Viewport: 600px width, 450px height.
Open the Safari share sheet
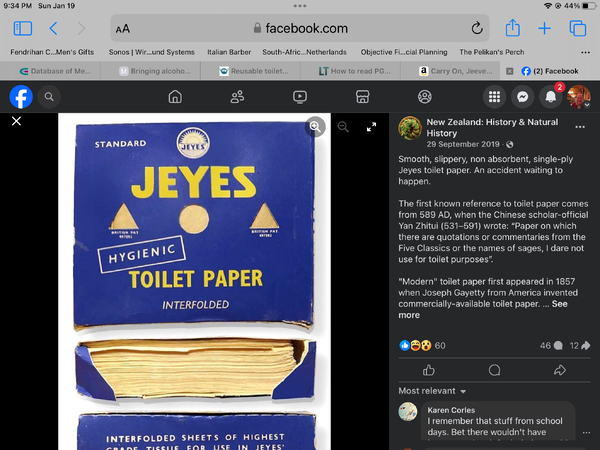[x=512, y=28]
